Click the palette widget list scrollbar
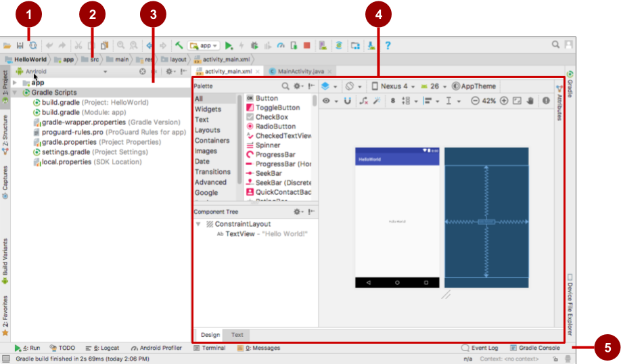The height and width of the screenshot is (364, 621). pos(315,101)
